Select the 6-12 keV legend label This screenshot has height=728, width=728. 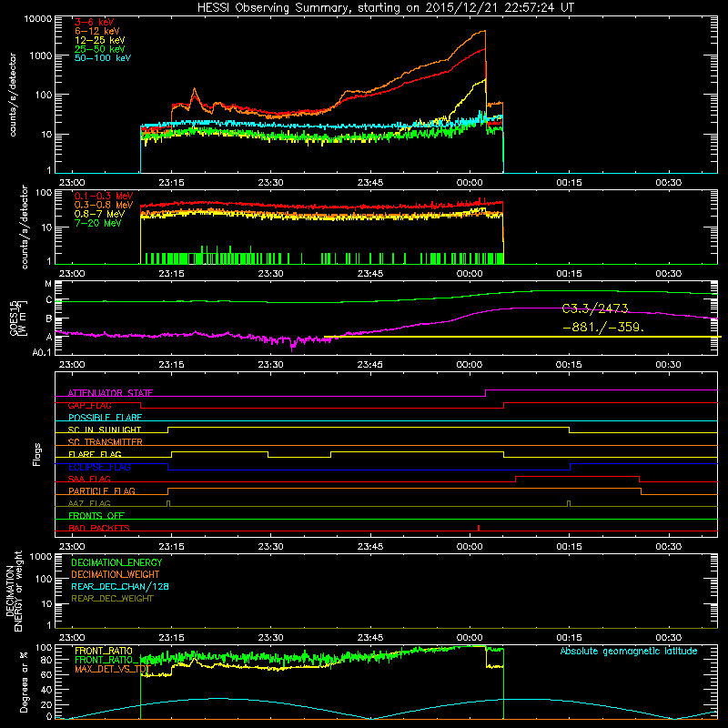tap(96, 31)
